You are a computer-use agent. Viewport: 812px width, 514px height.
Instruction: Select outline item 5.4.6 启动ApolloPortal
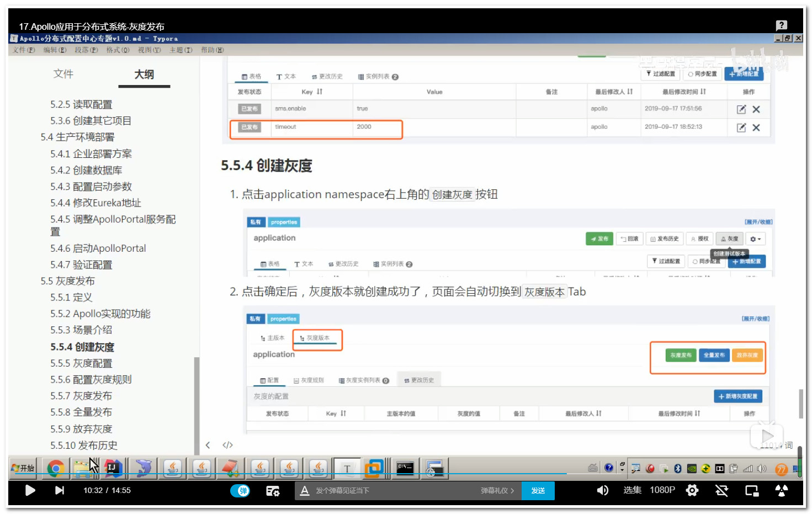pos(98,248)
